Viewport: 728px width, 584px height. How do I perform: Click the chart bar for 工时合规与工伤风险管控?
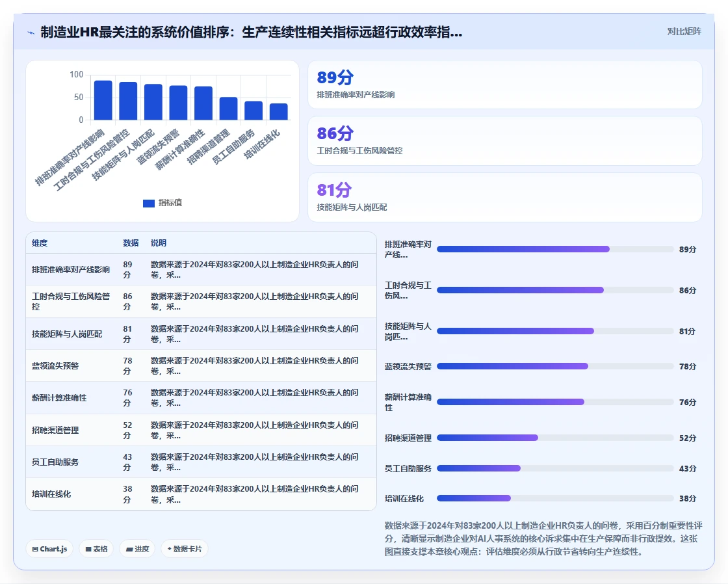tap(128, 101)
